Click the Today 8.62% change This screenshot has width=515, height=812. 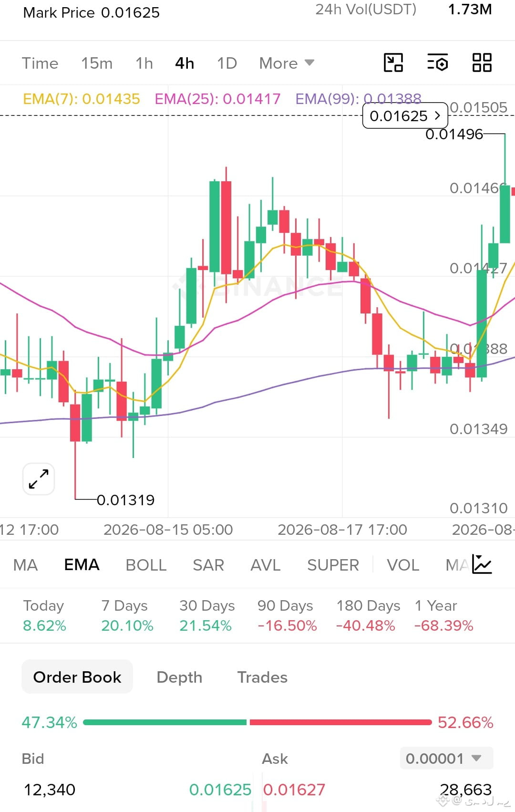pyautogui.click(x=44, y=615)
